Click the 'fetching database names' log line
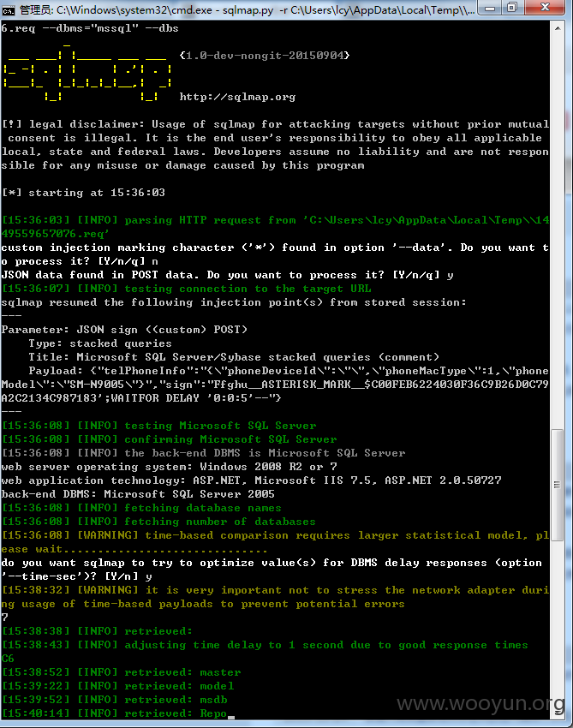Viewport: 573px width, 728px height. [141, 508]
